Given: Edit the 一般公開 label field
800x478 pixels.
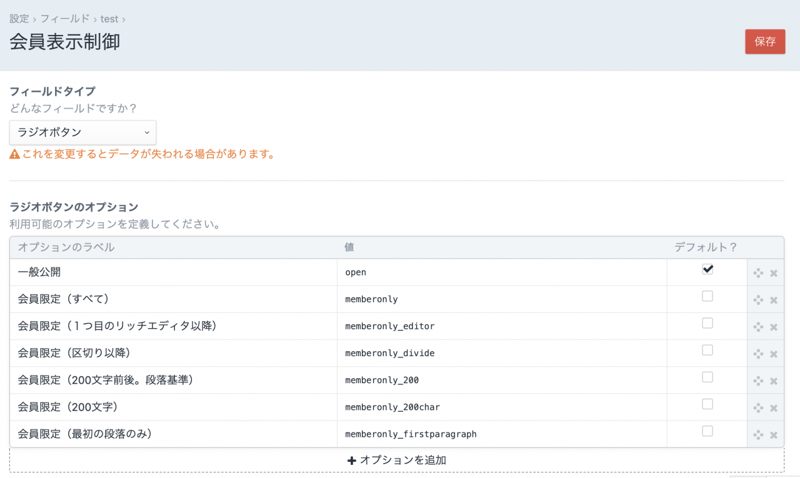Looking at the screenshot, I should (173, 272).
